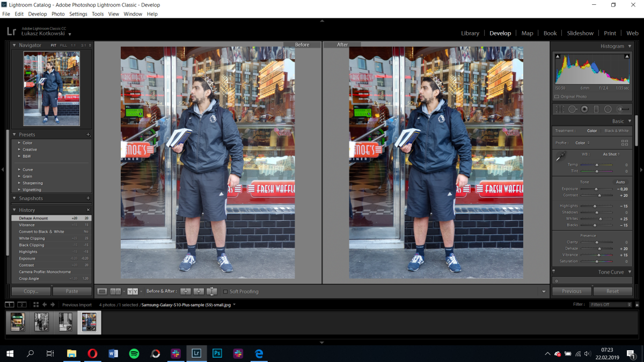Select the Adjustment Brush tool
Viewport: 644px width, 362px height.
(622, 109)
